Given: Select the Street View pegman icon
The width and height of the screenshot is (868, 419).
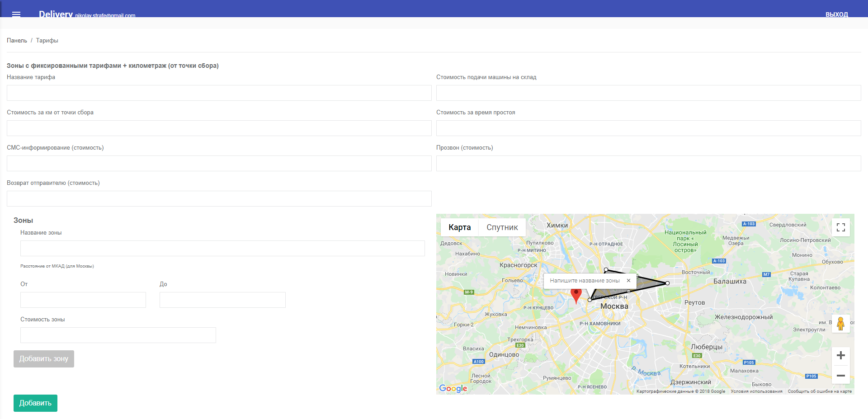Looking at the screenshot, I should (841, 324).
